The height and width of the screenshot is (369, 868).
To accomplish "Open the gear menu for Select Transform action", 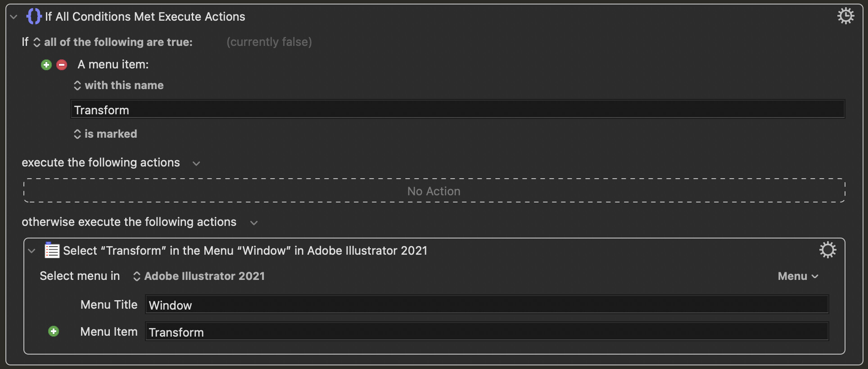I will pos(827,250).
